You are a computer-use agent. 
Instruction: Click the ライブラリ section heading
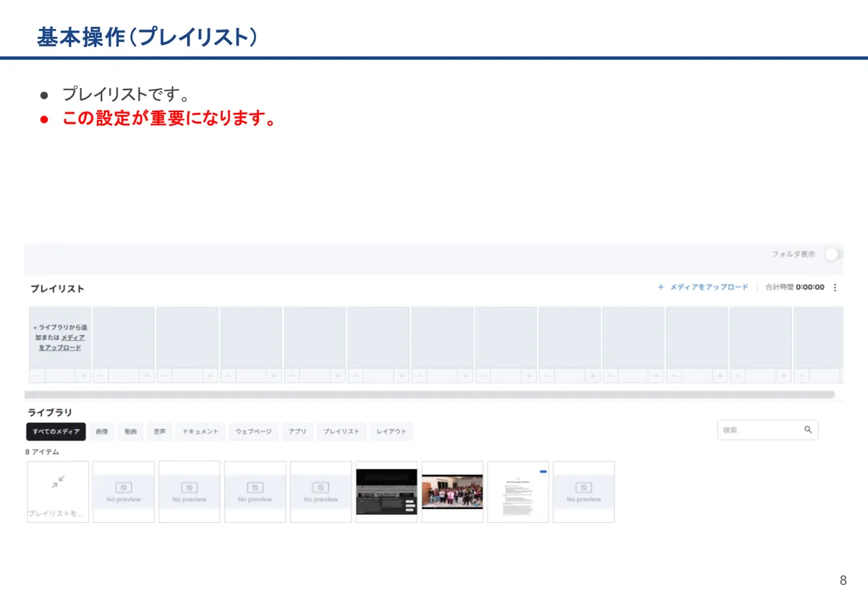50,412
